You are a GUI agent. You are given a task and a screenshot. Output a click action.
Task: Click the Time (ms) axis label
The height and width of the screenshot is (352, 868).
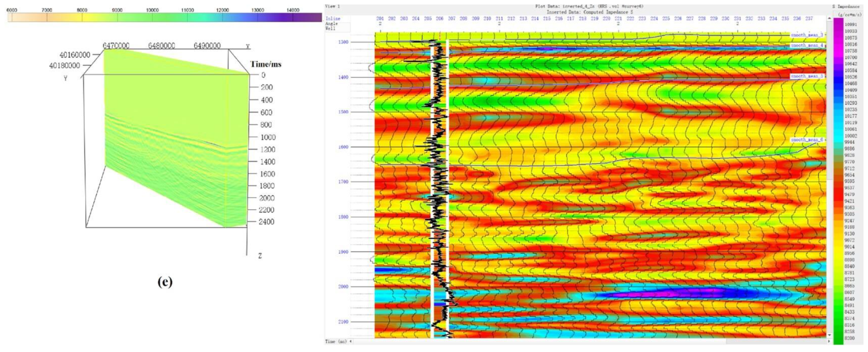pyautogui.click(x=336, y=341)
